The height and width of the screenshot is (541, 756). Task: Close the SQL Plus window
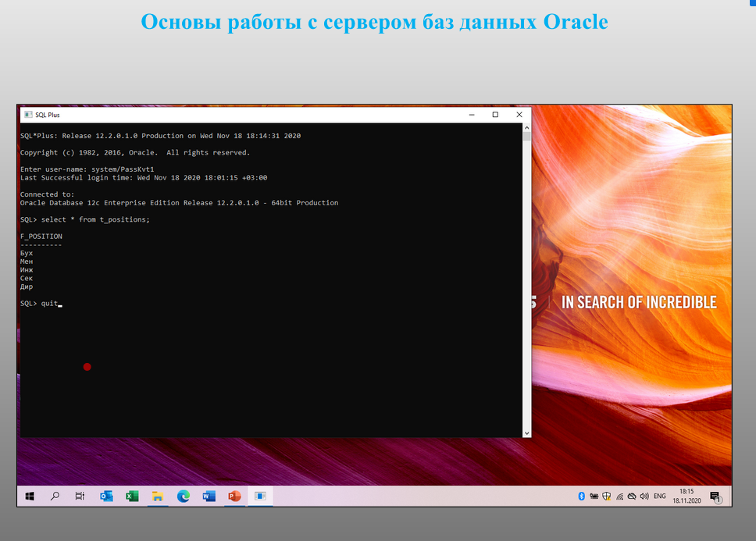(x=519, y=115)
